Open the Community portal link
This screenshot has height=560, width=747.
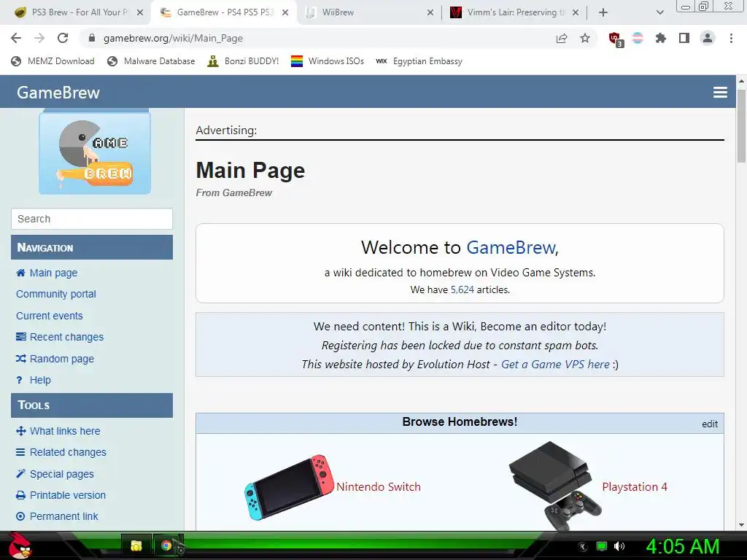point(56,295)
